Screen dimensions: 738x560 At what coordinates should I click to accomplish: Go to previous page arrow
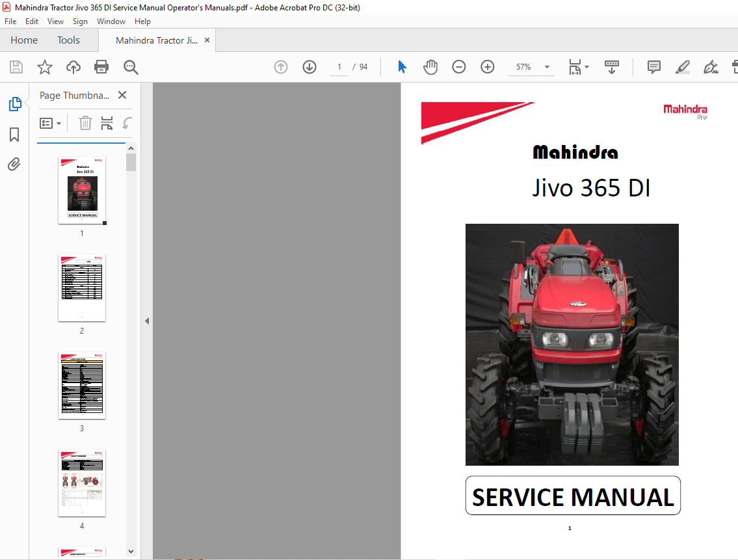[x=280, y=67]
